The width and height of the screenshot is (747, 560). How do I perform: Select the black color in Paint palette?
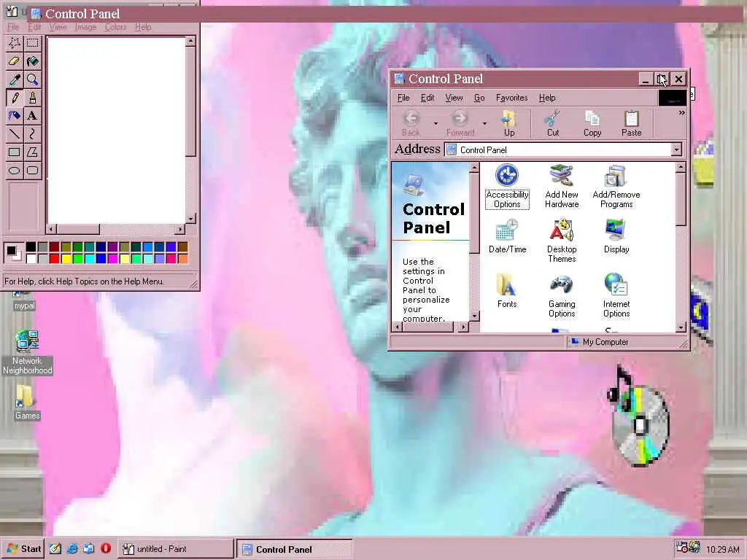(31, 246)
